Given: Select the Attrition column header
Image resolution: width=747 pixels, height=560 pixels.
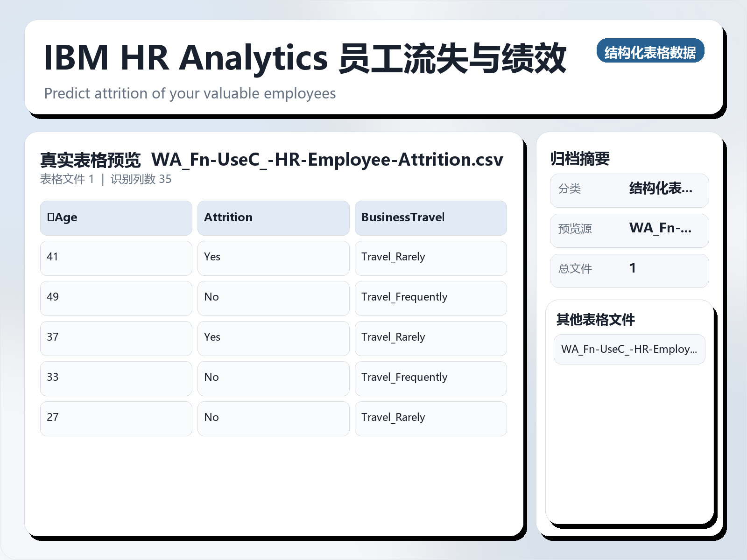Looking at the screenshot, I should [x=273, y=217].
